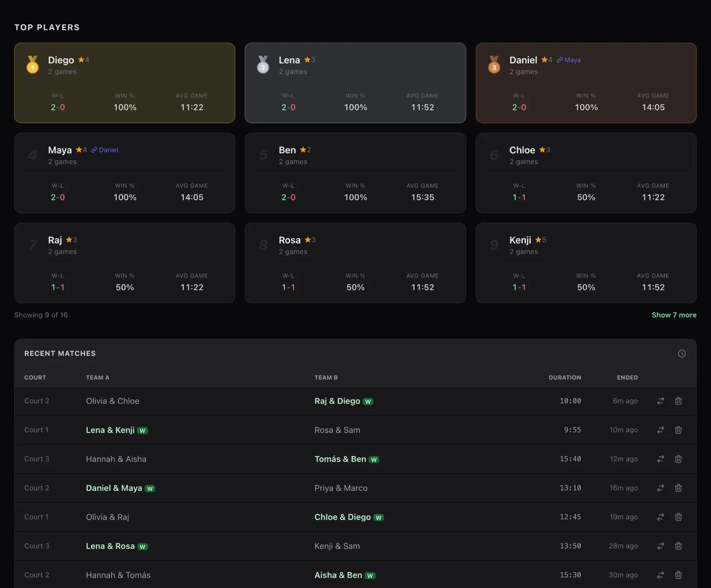Click the Duration column header
The height and width of the screenshot is (588, 711).
(565, 378)
